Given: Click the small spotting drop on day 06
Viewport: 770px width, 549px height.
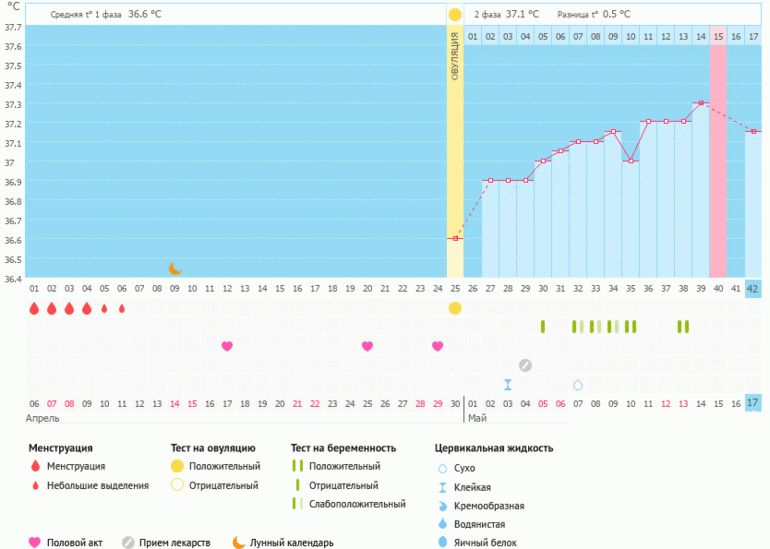Looking at the screenshot, I should 122,308.
